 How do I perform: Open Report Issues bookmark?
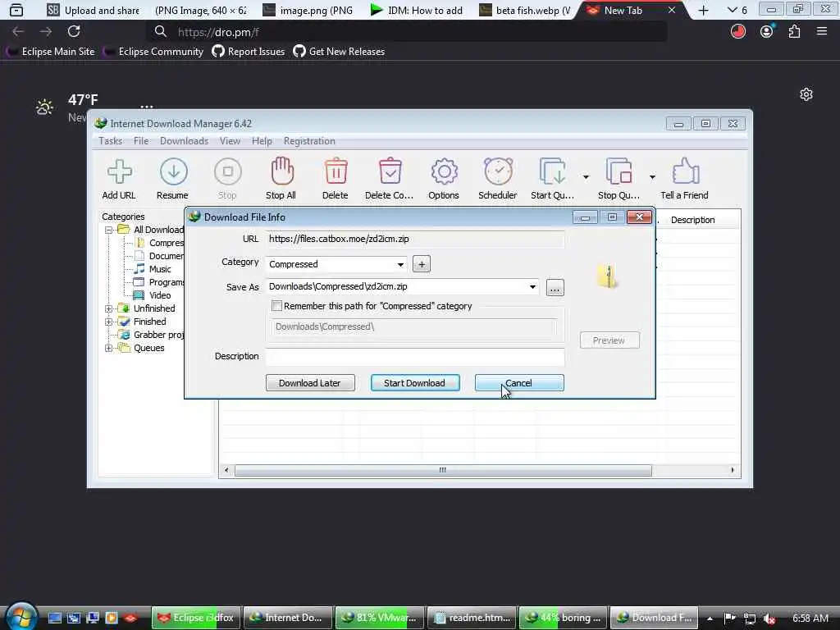249,52
